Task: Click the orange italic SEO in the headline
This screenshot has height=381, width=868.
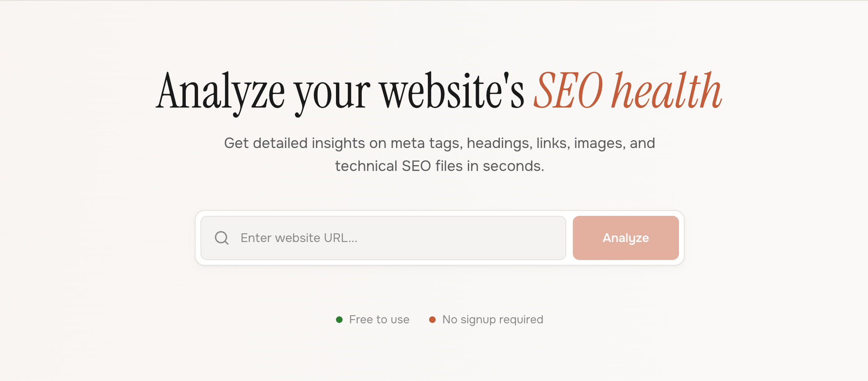Action: [568, 92]
